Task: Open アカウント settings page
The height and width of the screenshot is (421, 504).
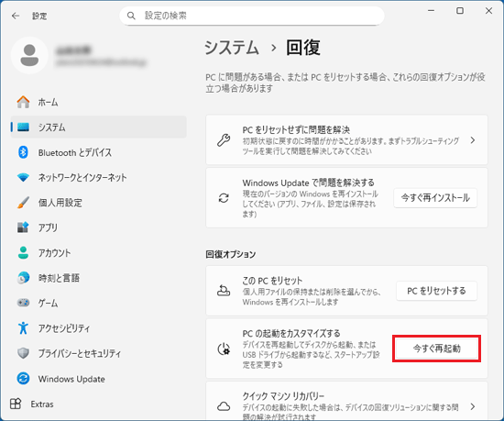Action: [98, 252]
